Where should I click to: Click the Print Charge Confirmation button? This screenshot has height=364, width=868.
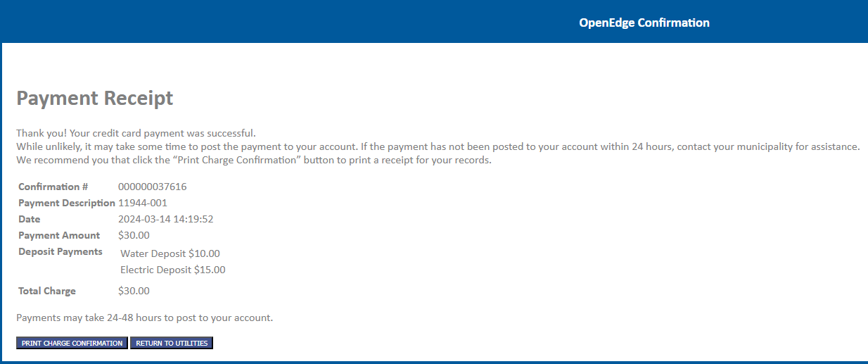pos(72,343)
